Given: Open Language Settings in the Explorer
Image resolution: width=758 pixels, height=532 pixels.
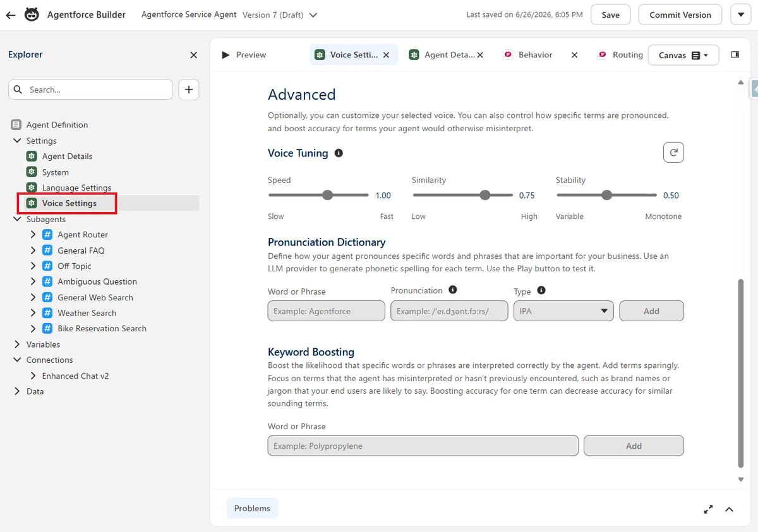Looking at the screenshot, I should [x=76, y=187].
